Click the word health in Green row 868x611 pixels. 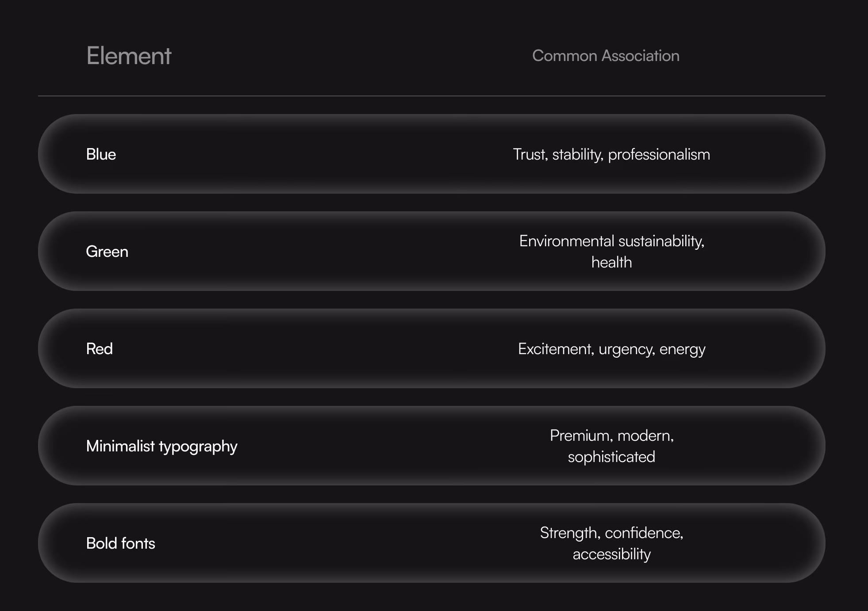(x=611, y=262)
